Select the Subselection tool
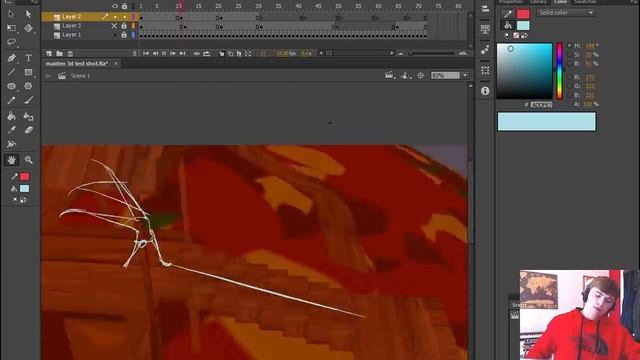This screenshot has height=360, width=640. tap(28, 14)
